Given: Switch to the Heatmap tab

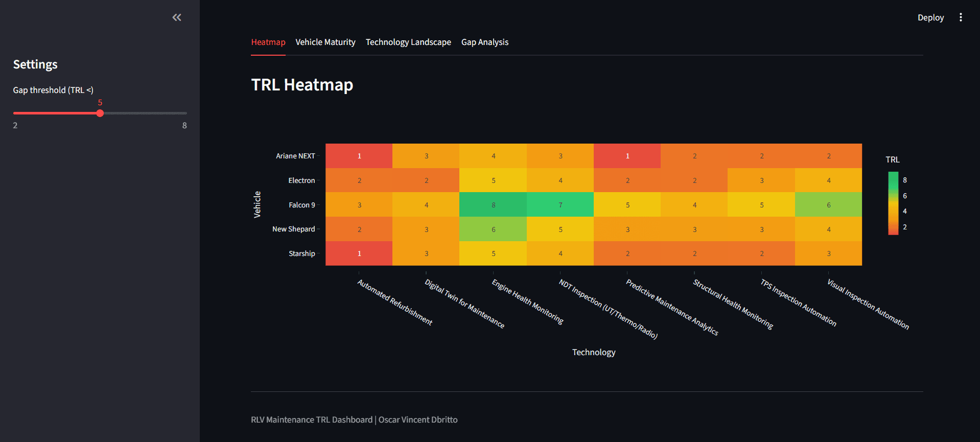Looking at the screenshot, I should [268, 42].
